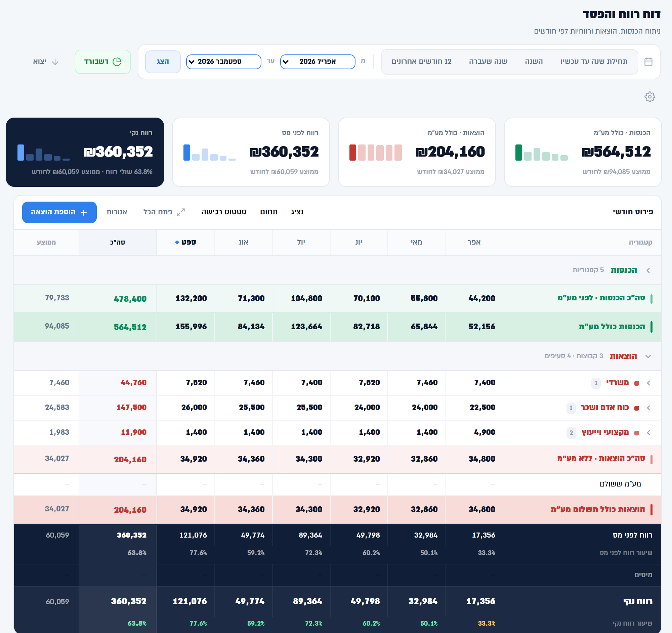Open the end month dropdown ספטמבר 2026
Viewport: 672px width, 633px height.
pos(223,62)
